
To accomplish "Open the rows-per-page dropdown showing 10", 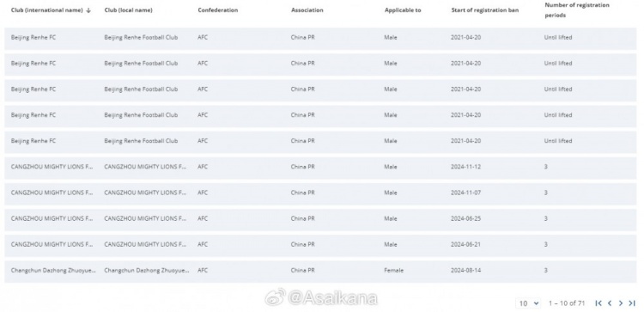I will pyautogui.click(x=528, y=303).
